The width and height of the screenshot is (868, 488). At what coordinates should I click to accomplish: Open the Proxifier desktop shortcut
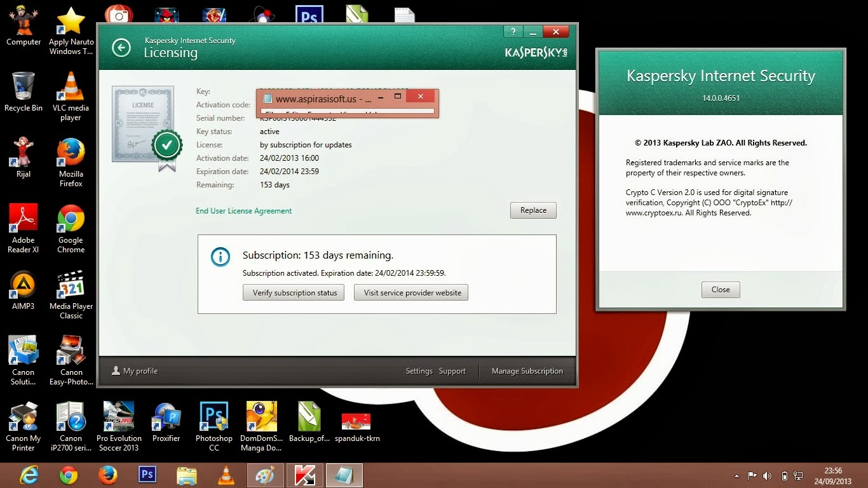pos(166,422)
